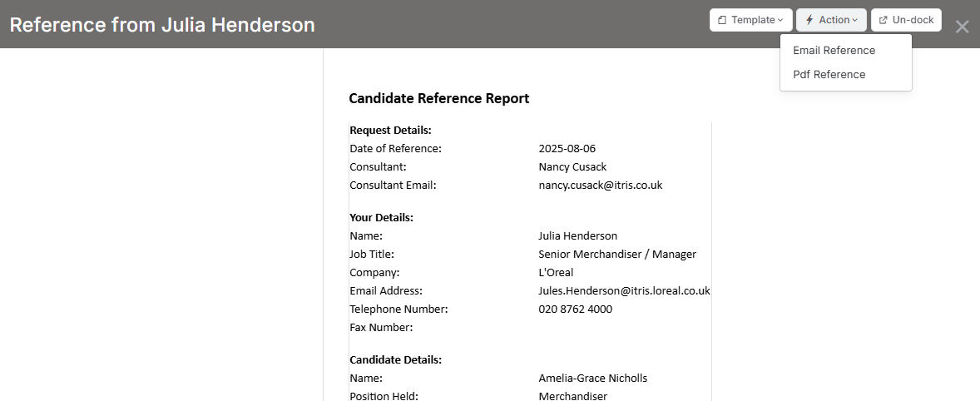Click the date value 2025-08-06
Viewport: 980px width, 401px height.
[567, 149]
